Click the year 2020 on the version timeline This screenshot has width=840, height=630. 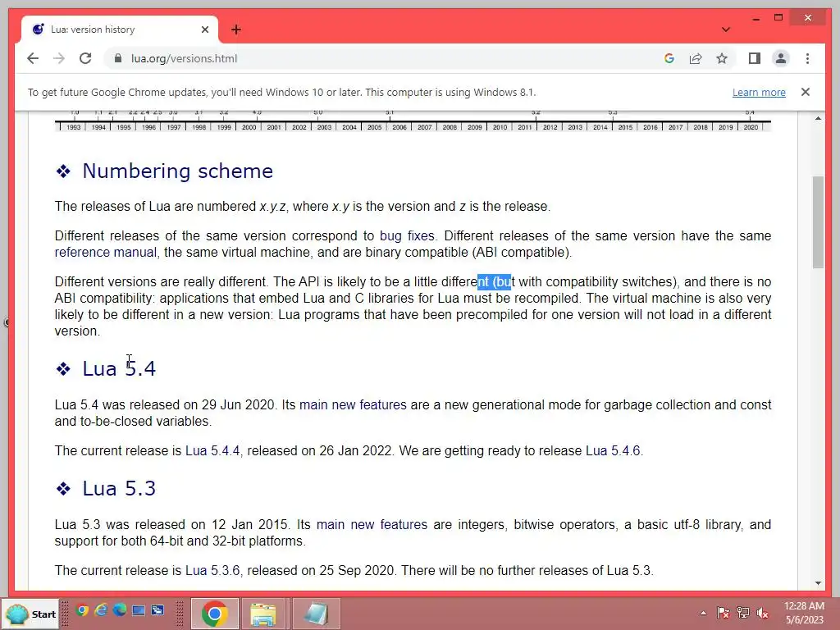[x=751, y=127]
